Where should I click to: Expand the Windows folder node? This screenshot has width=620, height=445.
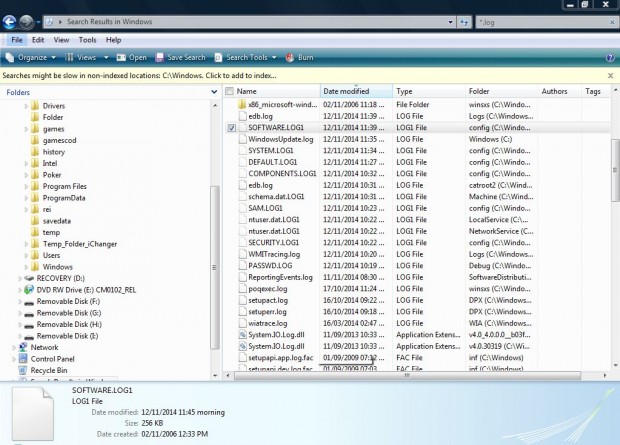(26, 267)
